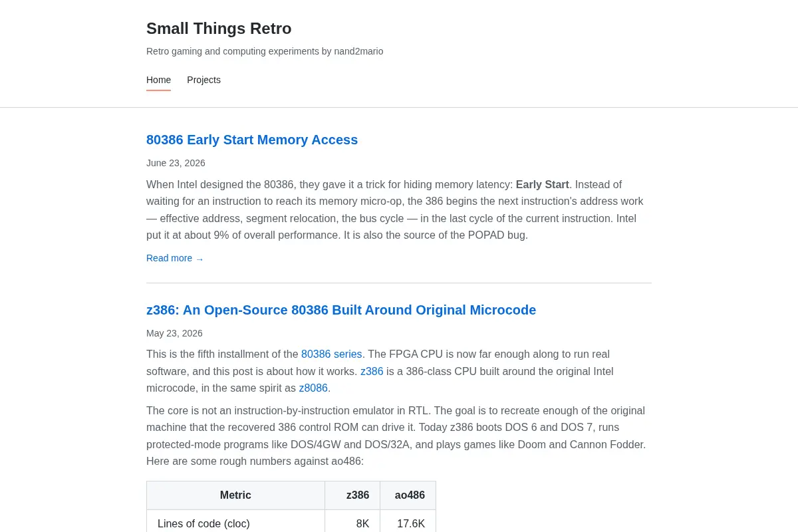Follow the 80386 series link
Image resolution: width=798 pixels, height=532 pixels.
[331, 354]
